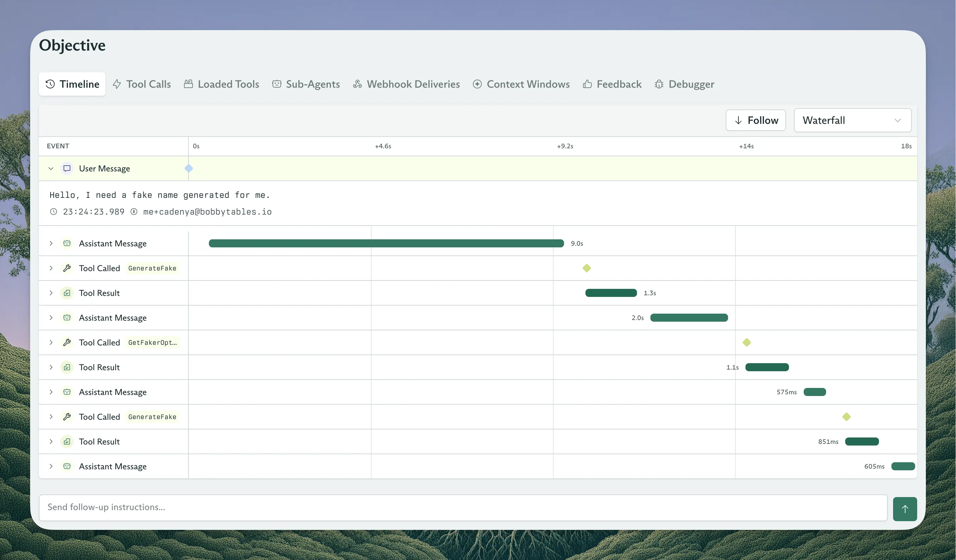Click the email me+cadenya@bobbytables.io
The height and width of the screenshot is (560, 956).
click(x=208, y=212)
